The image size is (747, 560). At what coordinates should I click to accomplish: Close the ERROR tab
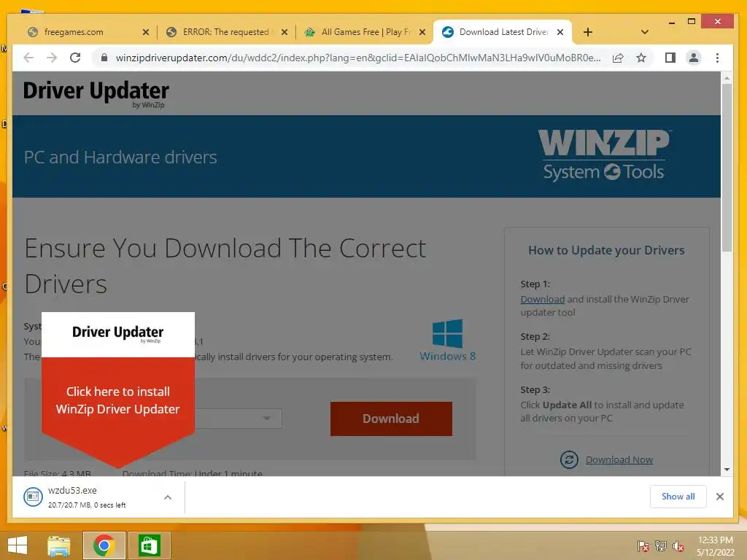[x=285, y=32]
